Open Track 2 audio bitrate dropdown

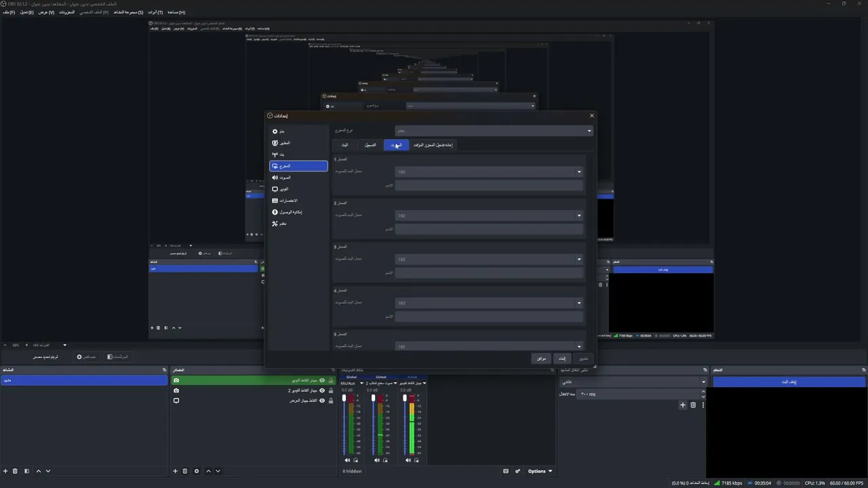[x=489, y=216]
